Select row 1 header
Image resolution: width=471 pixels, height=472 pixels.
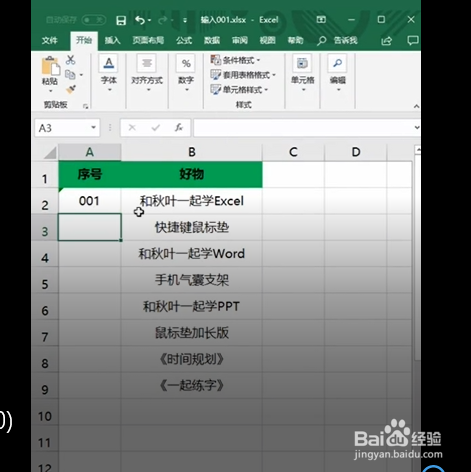click(45, 175)
